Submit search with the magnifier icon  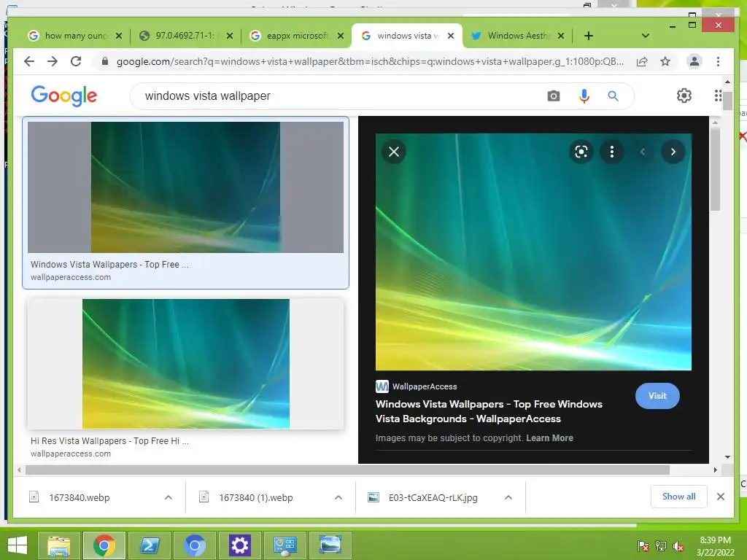pyautogui.click(x=613, y=96)
